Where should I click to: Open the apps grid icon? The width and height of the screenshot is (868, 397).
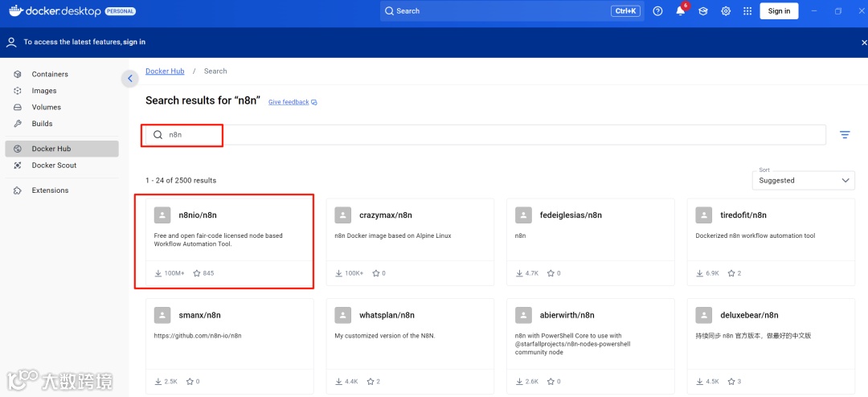pyautogui.click(x=747, y=11)
